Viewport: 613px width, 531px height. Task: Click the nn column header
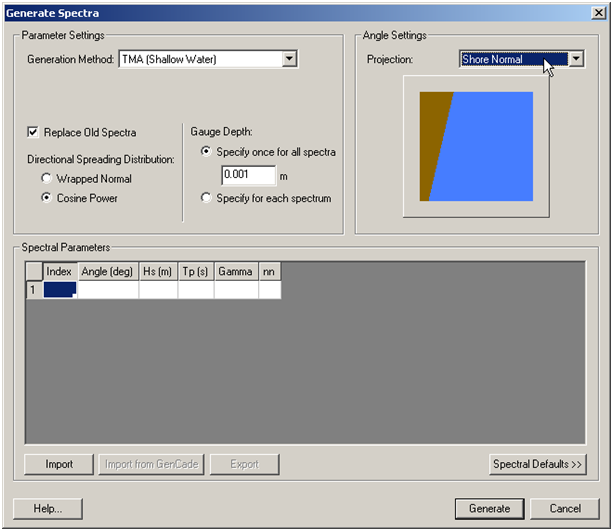(x=270, y=271)
